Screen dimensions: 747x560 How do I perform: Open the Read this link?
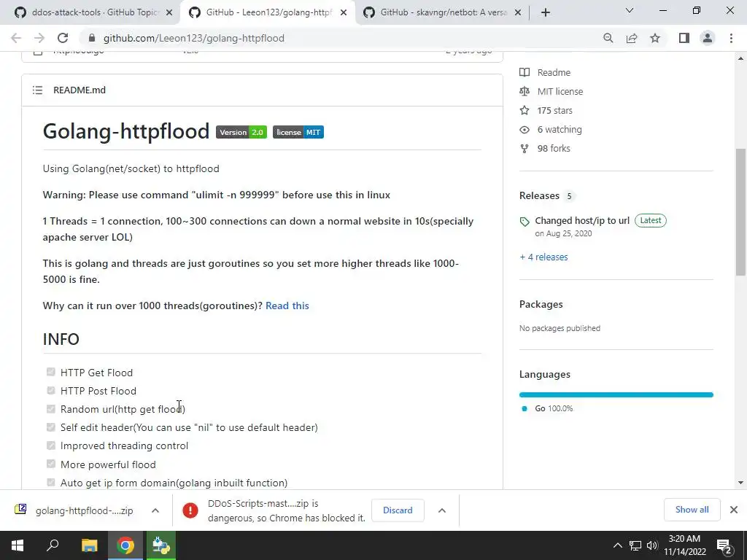click(x=287, y=306)
